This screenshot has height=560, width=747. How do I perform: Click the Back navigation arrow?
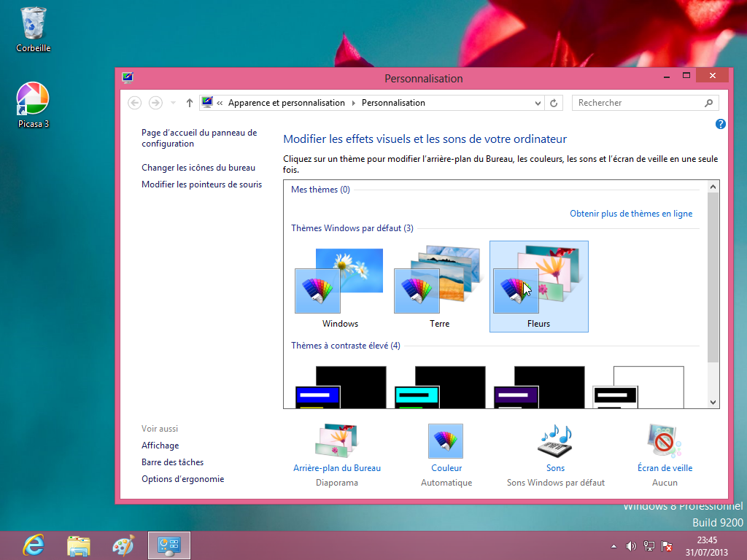point(135,103)
